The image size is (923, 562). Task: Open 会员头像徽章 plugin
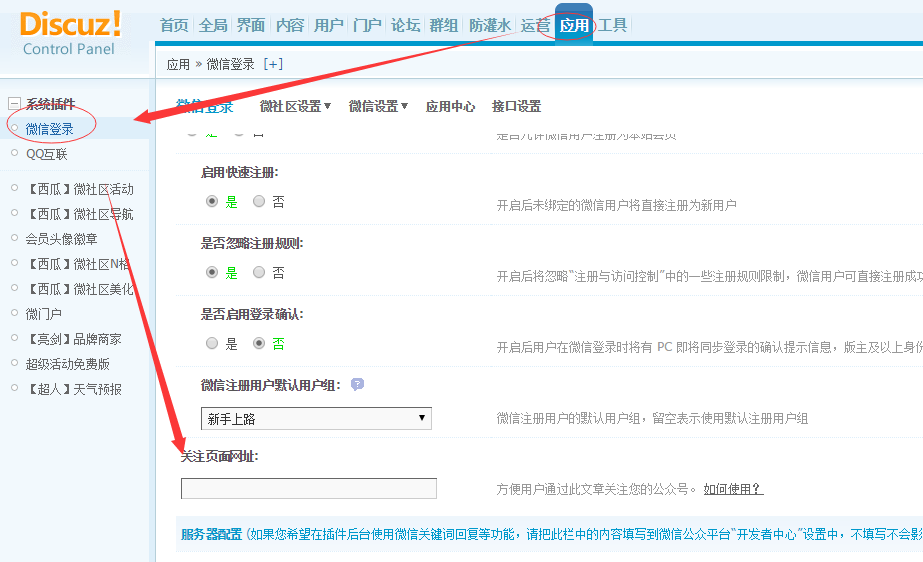tap(61, 240)
